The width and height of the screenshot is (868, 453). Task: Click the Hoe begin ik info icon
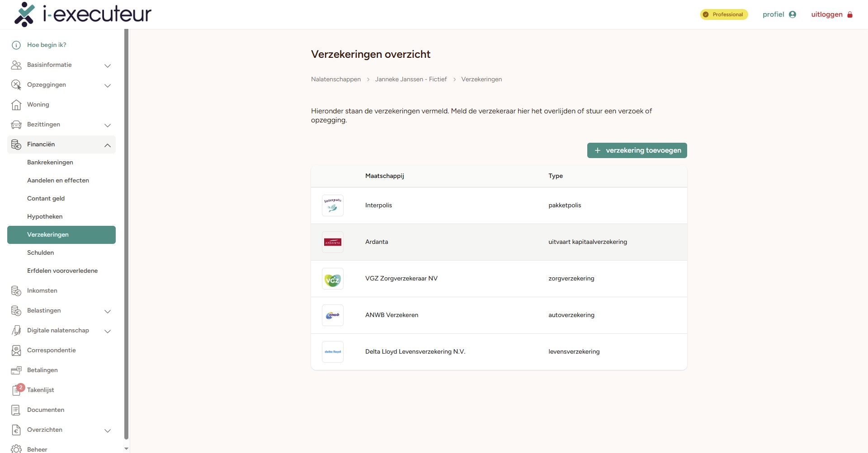(16, 45)
